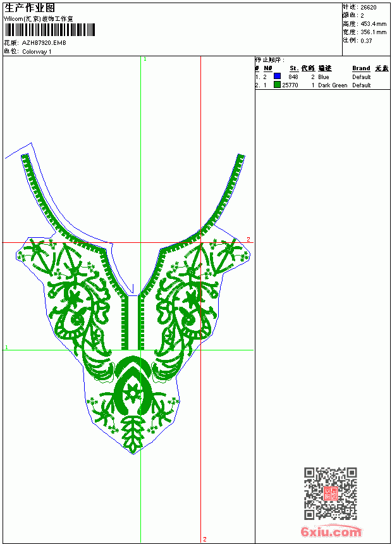Click the 生产作业图 title heading
392x544 pixels.
(30, 8)
